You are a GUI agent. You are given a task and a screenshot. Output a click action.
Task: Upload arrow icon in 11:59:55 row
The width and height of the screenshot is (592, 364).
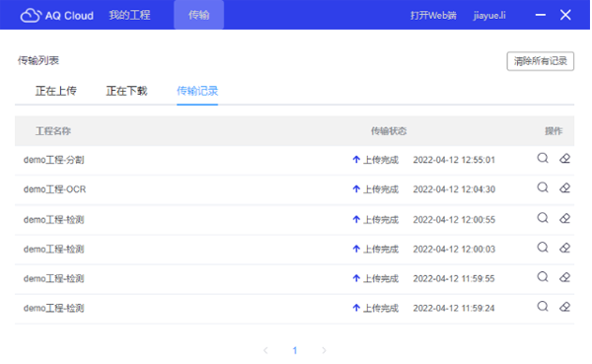point(356,278)
